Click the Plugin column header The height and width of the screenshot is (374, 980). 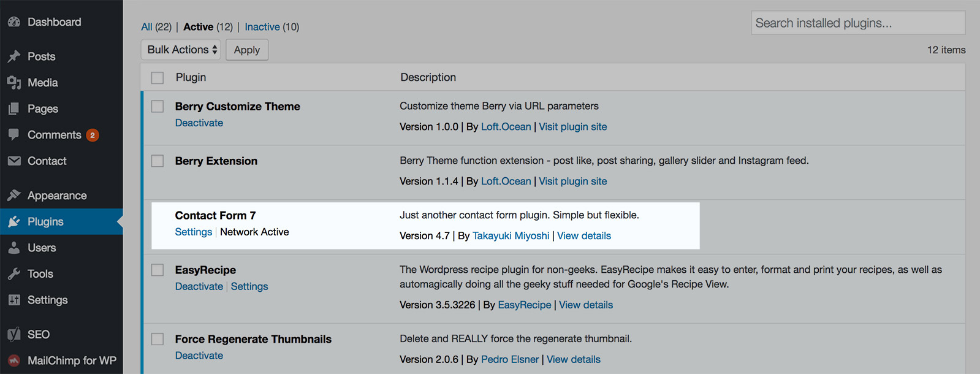(191, 77)
